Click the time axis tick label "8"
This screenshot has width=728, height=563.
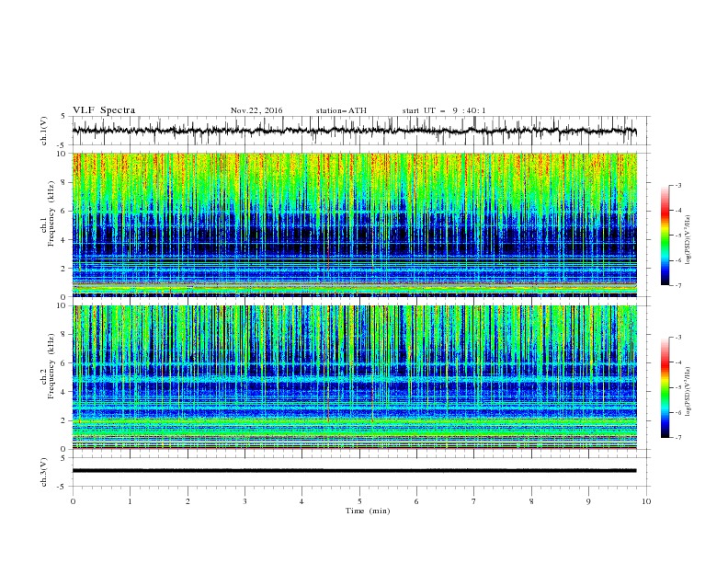point(531,501)
